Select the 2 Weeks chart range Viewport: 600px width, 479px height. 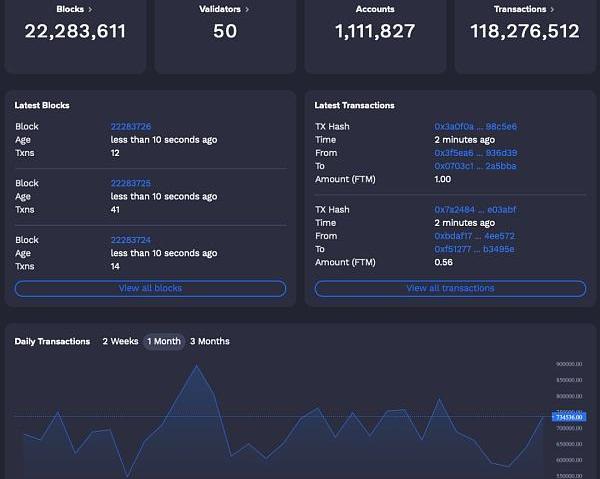(x=120, y=341)
